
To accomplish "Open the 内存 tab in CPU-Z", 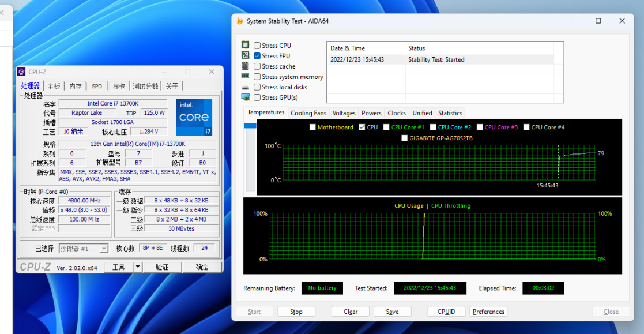I will point(76,87).
